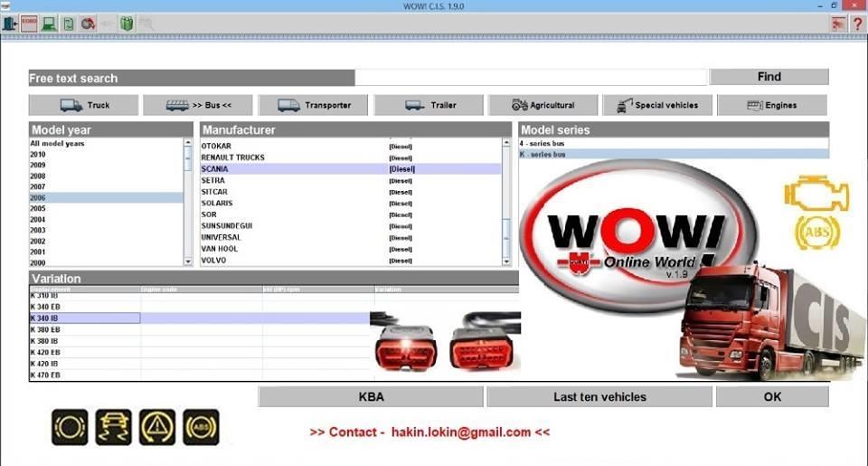Select model year 2002
The image size is (868, 466).
coord(107,241)
